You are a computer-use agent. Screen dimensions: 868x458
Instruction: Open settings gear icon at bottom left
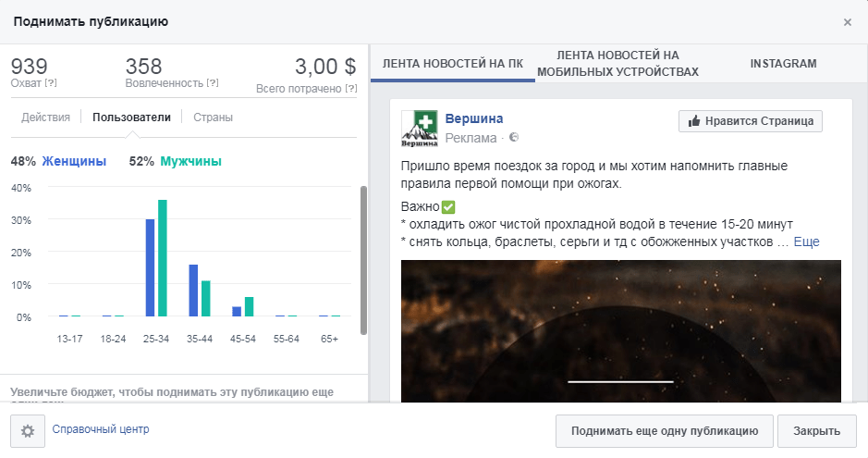28,431
